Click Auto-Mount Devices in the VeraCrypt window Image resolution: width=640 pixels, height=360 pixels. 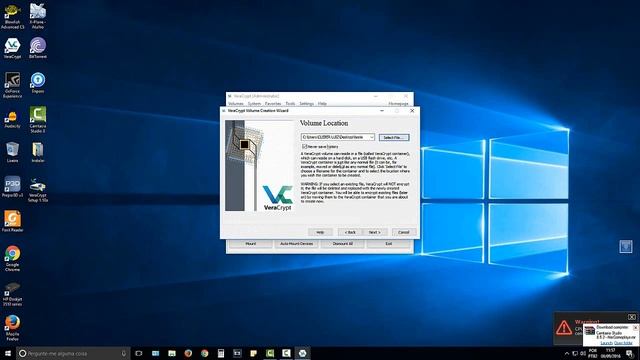tap(296, 244)
